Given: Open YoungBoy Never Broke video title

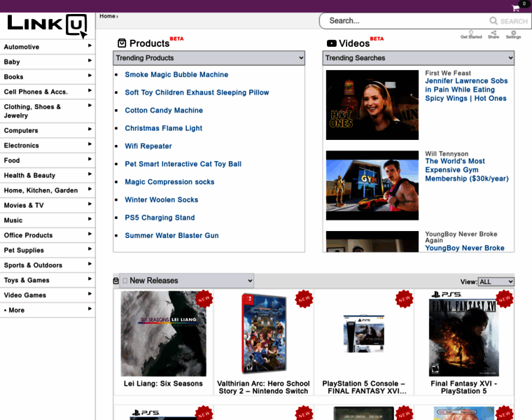Looking at the screenshot, I should (465, 248).
